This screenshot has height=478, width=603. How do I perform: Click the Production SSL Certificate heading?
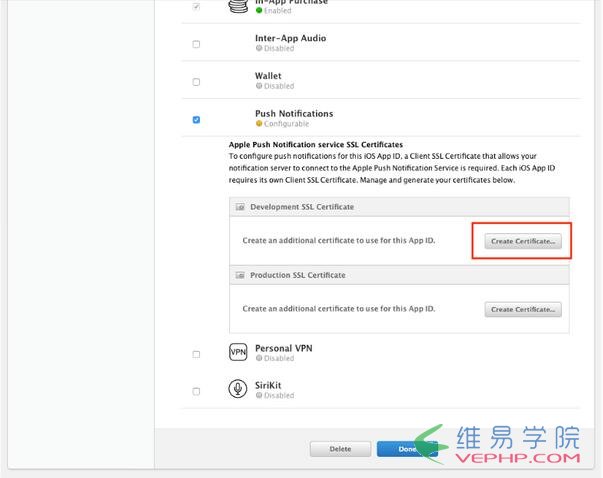click(298, 275)
